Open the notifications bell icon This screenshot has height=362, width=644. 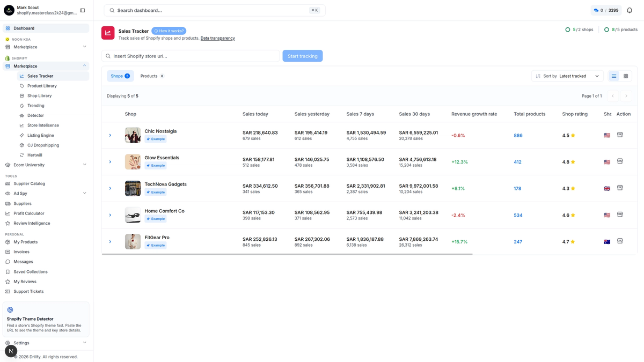pos(630,10)
